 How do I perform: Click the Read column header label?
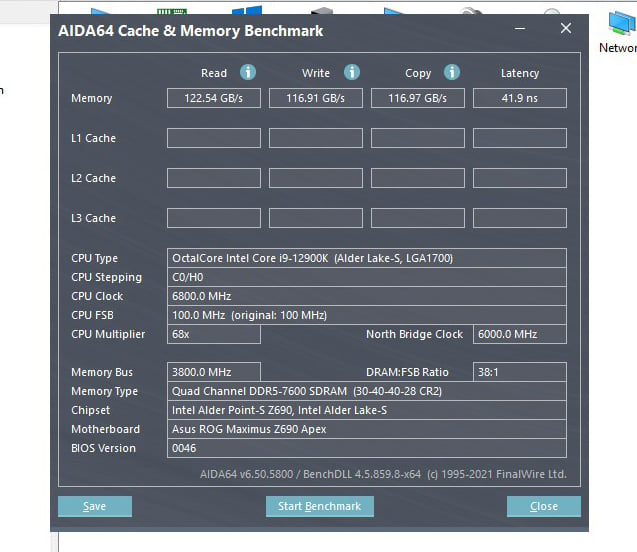tap(214, 73)
